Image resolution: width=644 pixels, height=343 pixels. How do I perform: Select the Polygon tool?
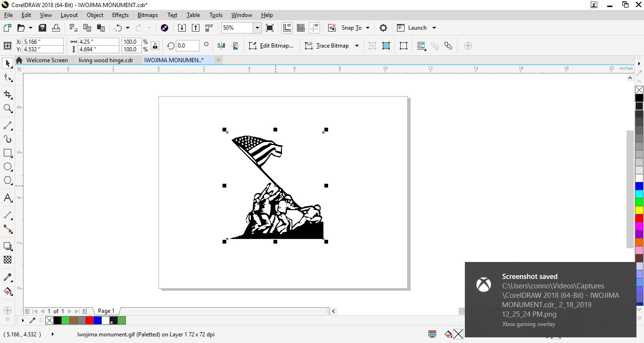tap(8, 180)
